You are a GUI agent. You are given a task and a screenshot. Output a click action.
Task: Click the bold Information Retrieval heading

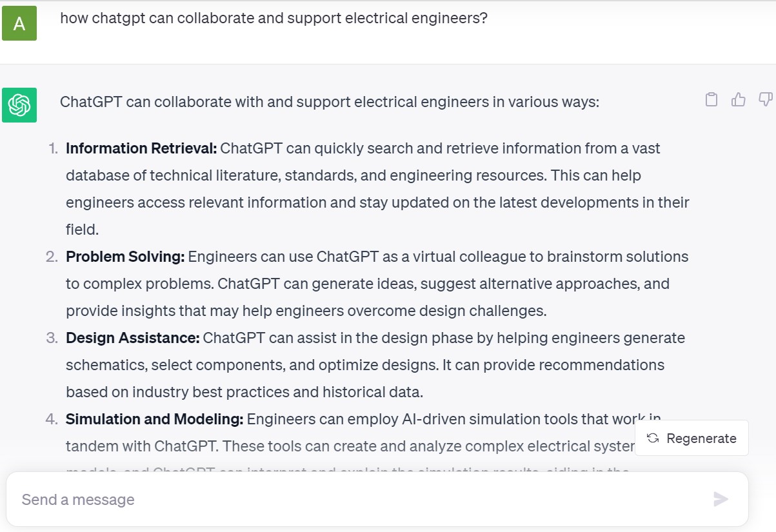click(x=139, y=148)
